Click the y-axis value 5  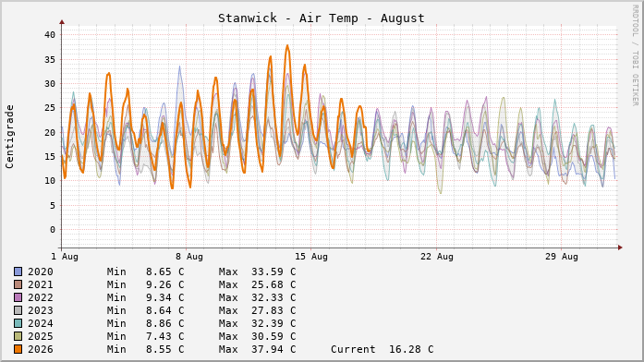(x=53, y=206)
